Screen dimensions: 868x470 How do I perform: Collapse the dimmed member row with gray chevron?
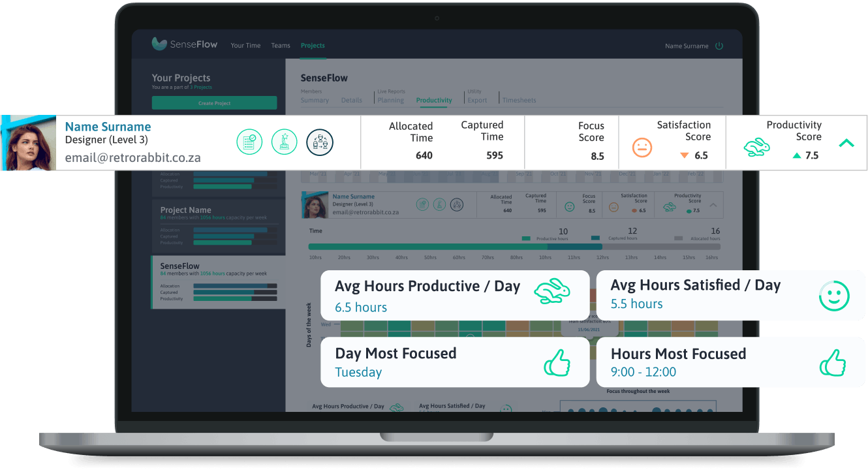coord(713,205)
